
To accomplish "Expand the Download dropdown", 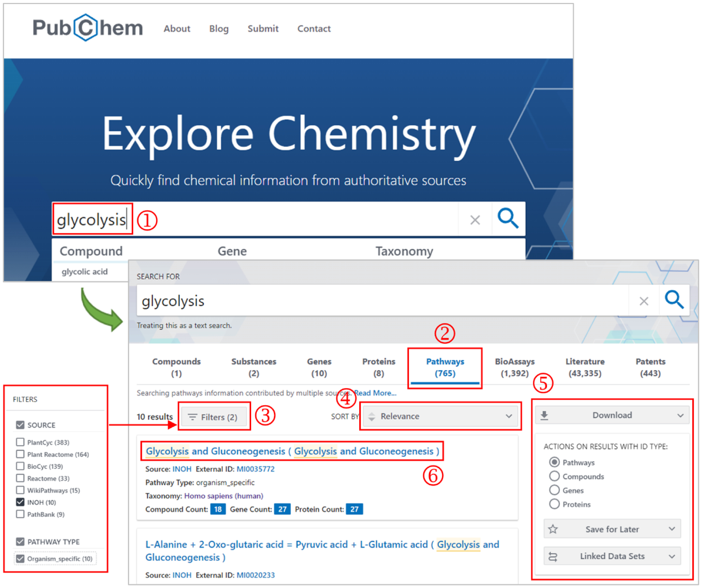I will tap(612, 415).
